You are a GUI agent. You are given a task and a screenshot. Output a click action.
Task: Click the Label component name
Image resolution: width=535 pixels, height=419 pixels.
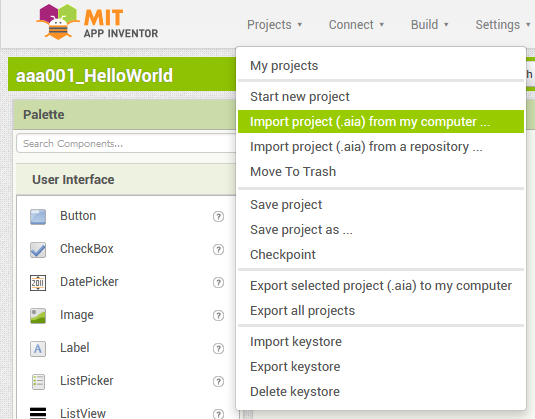click(x=75, y=348)
